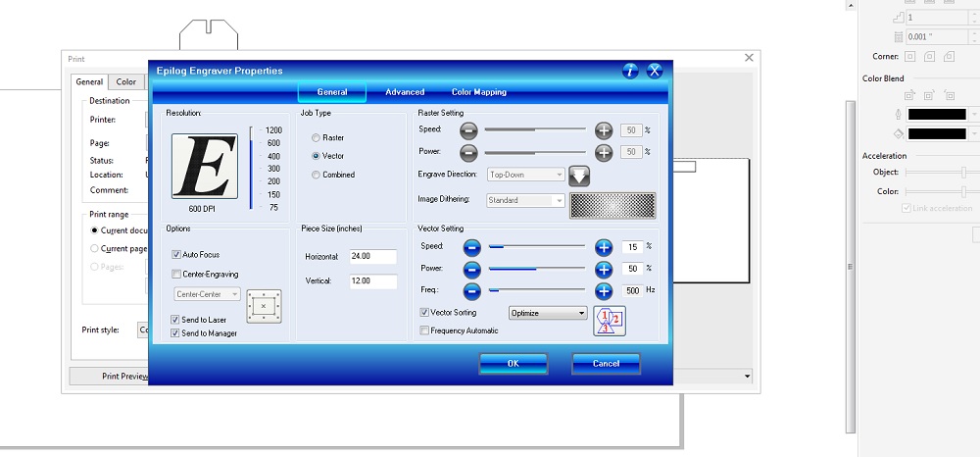
Task: Decrease raster power with minus button
Action: point(468,152)
